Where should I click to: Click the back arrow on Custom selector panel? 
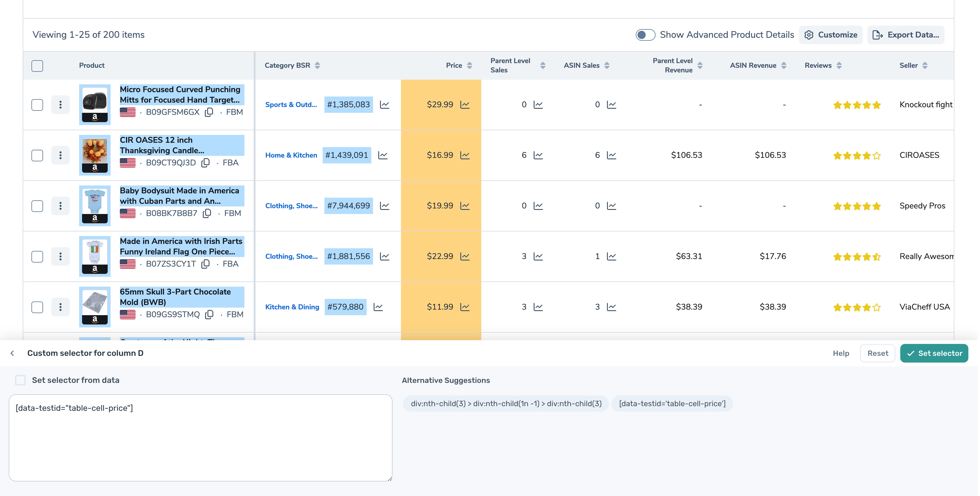pyautogui.click(x=12, y=353)
